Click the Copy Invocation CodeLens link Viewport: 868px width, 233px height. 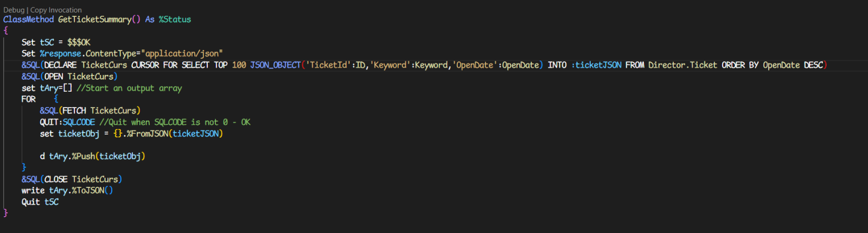point(56,10)
